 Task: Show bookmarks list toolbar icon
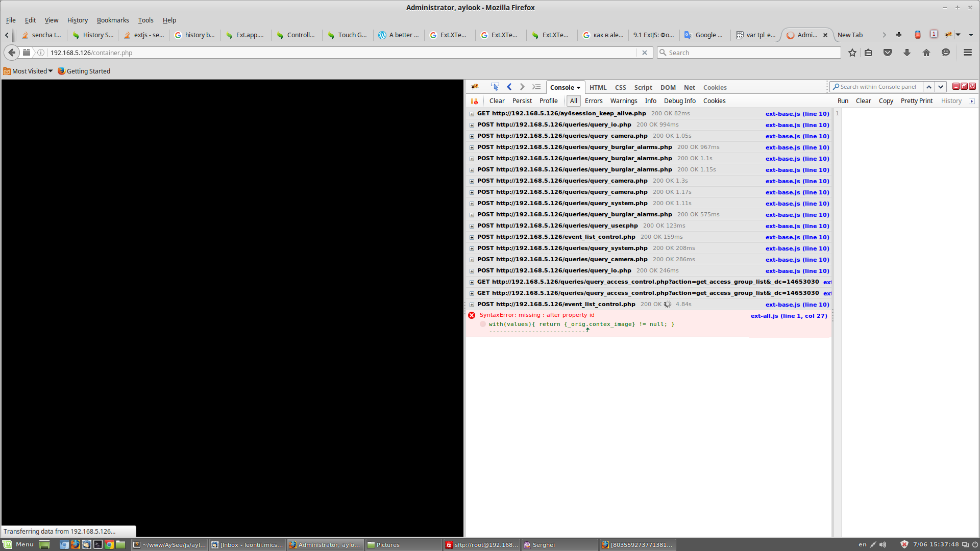coord(868,53)
